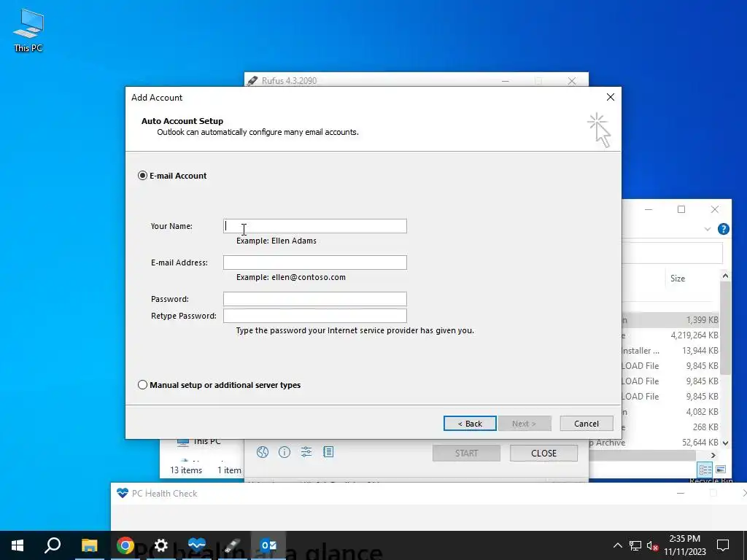Select This PC in Explorer navigation pane
Screen dimensions: 747x560
point(198,441)
